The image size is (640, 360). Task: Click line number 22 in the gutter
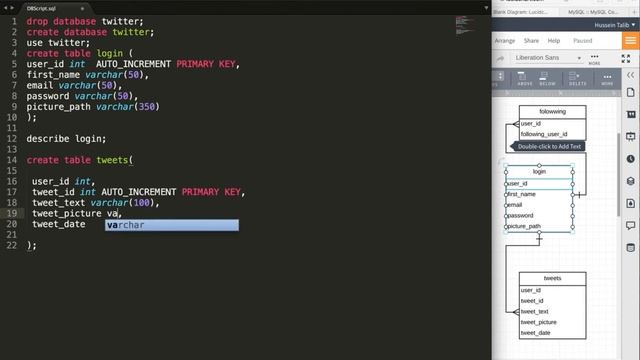[x=12, y=245]
